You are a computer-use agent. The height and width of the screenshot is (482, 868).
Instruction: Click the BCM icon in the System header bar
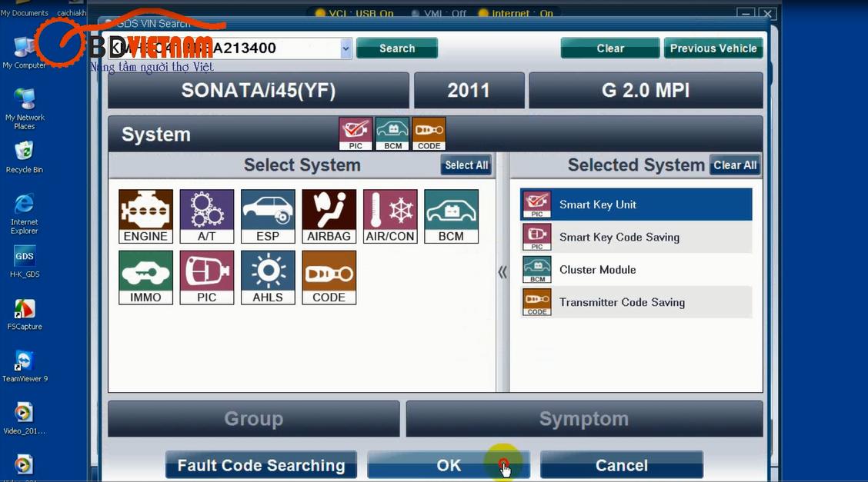click(x=392, y=134)
